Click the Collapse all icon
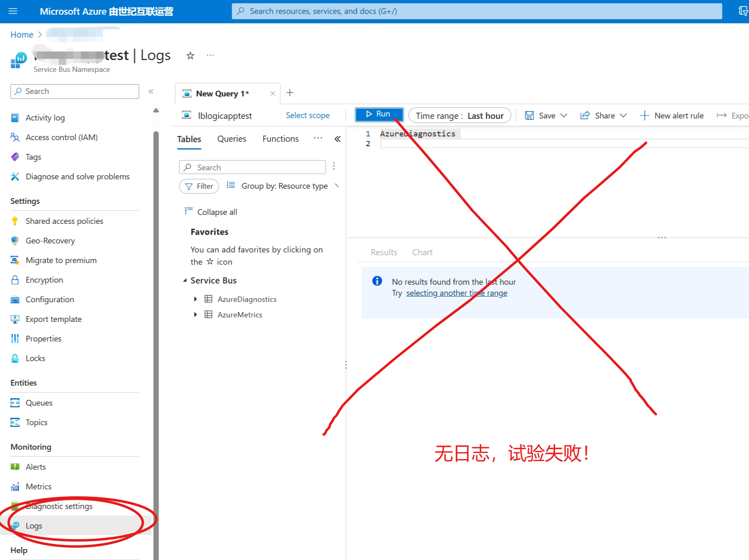 click(x=188, y=211)
